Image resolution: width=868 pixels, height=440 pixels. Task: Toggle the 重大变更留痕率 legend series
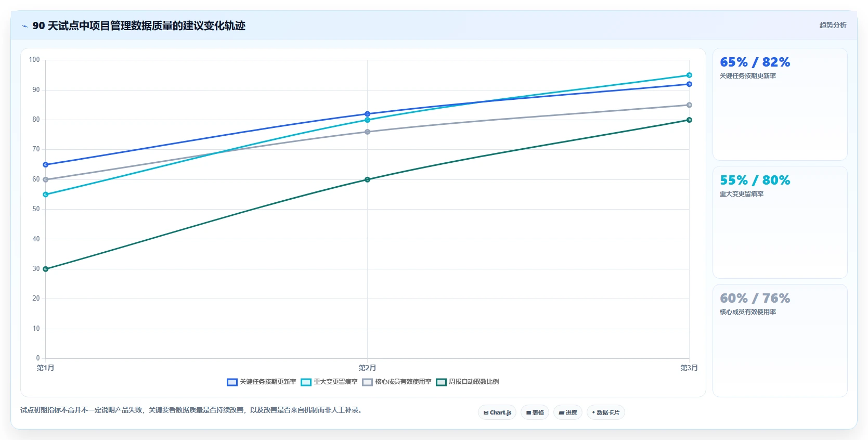click(x=329, y=382)
